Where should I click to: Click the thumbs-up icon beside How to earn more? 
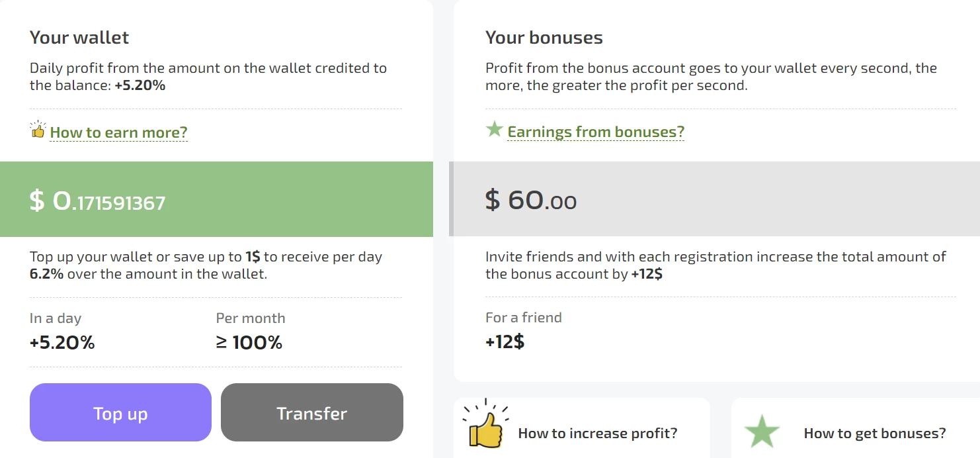coord(38,130)
